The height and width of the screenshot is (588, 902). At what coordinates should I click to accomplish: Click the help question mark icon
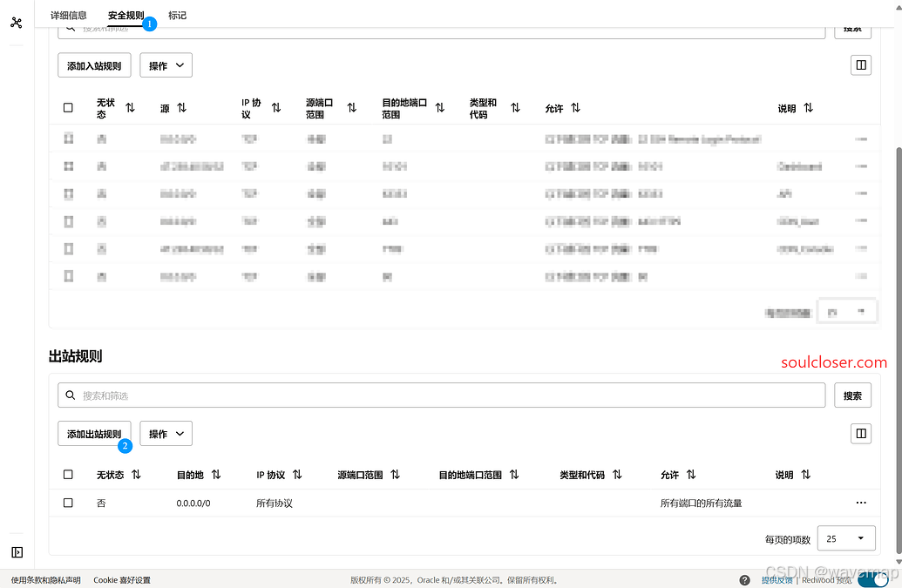tap(744, 580)
